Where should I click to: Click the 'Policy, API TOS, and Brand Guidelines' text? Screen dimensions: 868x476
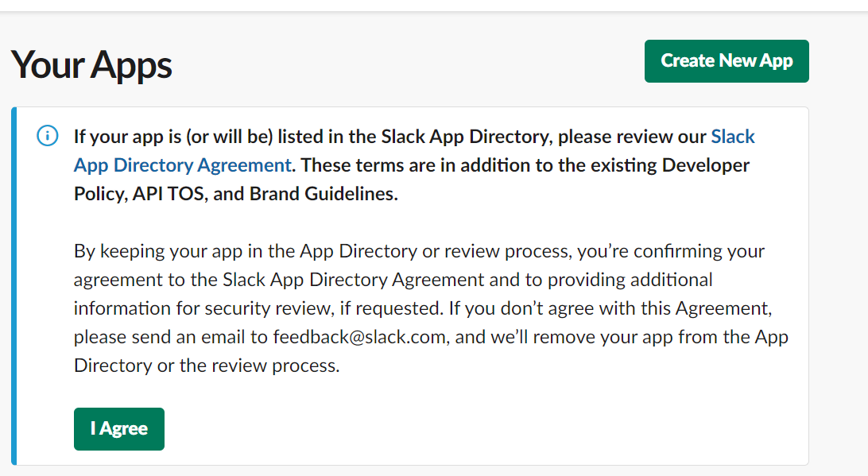[x=236, y=194]
